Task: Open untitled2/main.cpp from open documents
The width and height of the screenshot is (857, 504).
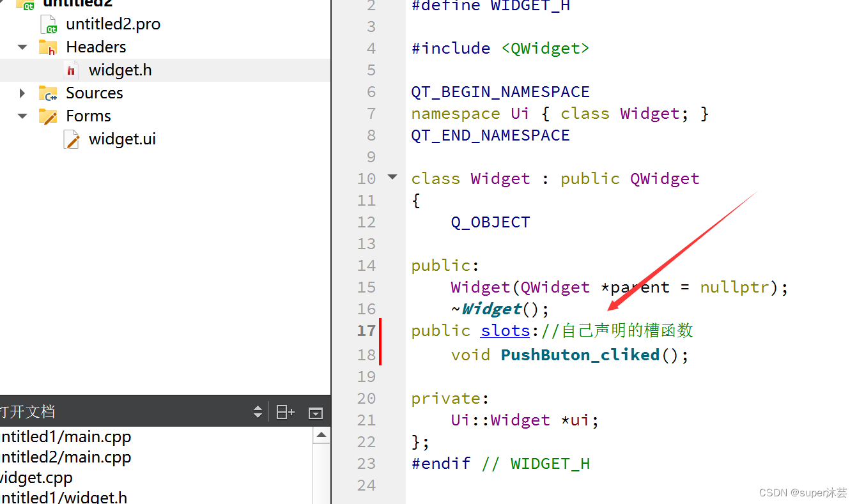Action: coord(65,457)
